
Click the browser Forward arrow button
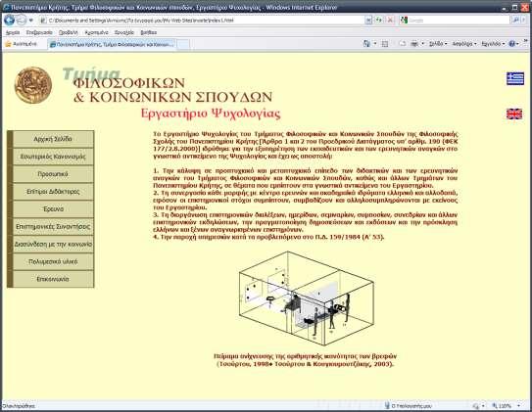pos(21,20)
